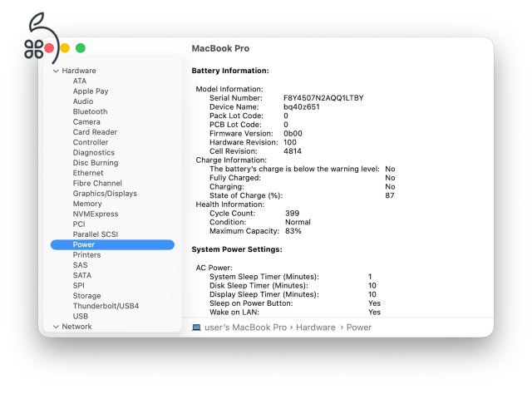Click the Fully Charged row label
This screenshot has width=532, height=399.
(235, 178)
